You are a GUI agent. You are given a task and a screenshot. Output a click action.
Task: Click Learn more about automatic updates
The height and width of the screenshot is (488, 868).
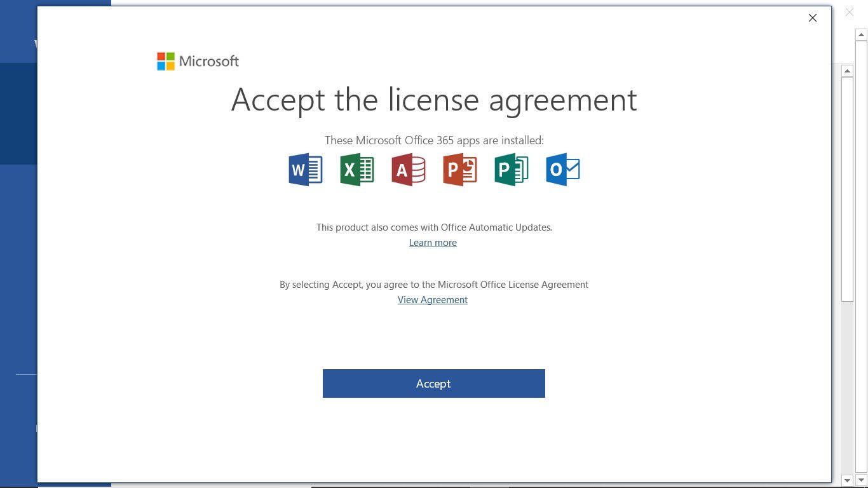click(433, 242)
